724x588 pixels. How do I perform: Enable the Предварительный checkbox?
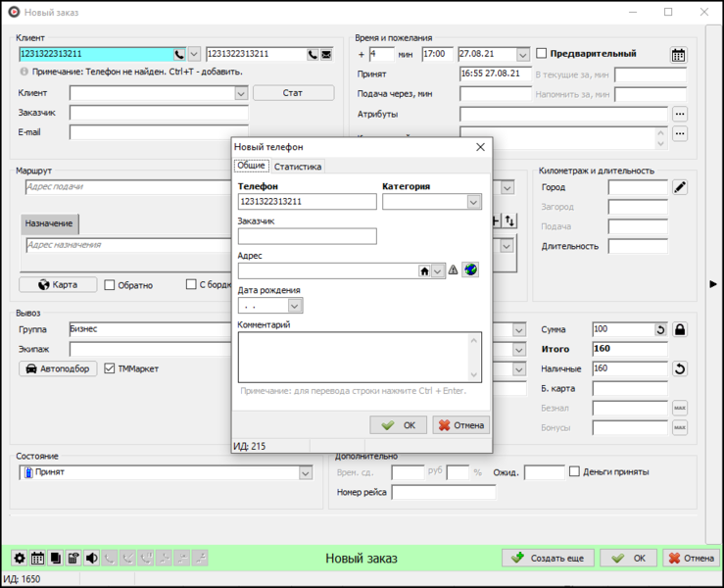542,54
